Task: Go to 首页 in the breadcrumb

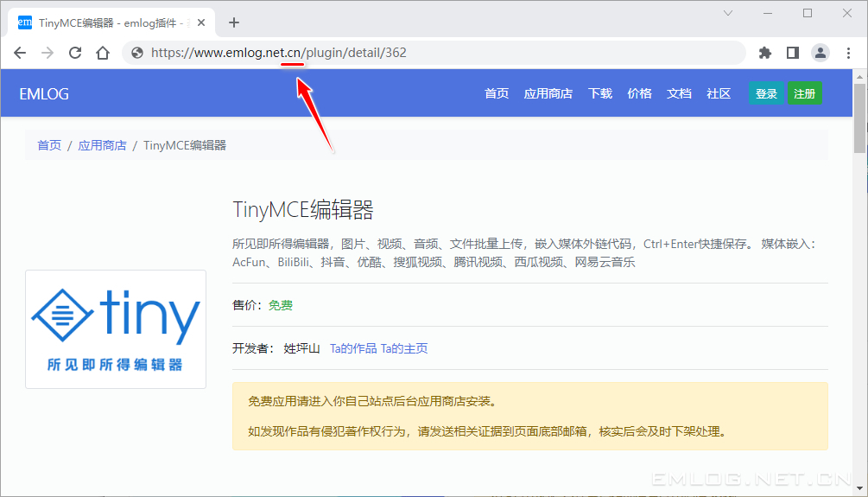Action: click(x=49, y=145)
